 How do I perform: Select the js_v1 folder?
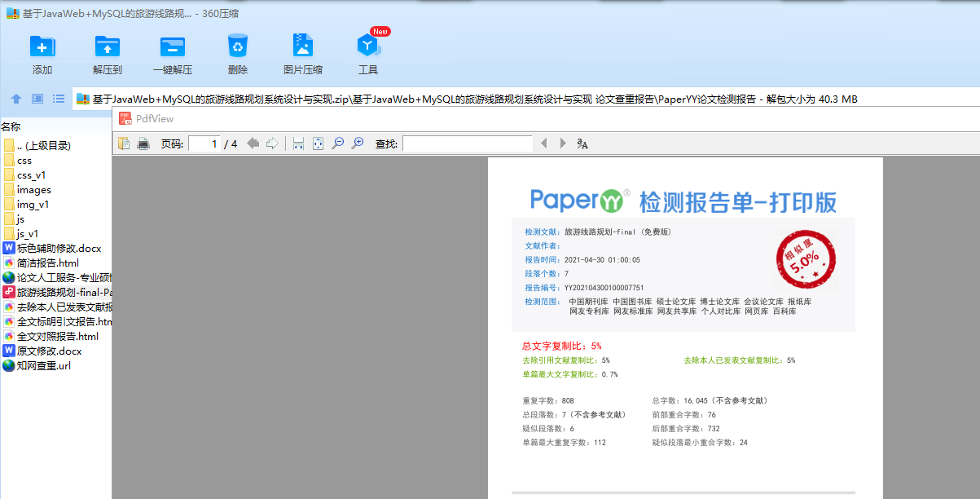click(21, 234)
